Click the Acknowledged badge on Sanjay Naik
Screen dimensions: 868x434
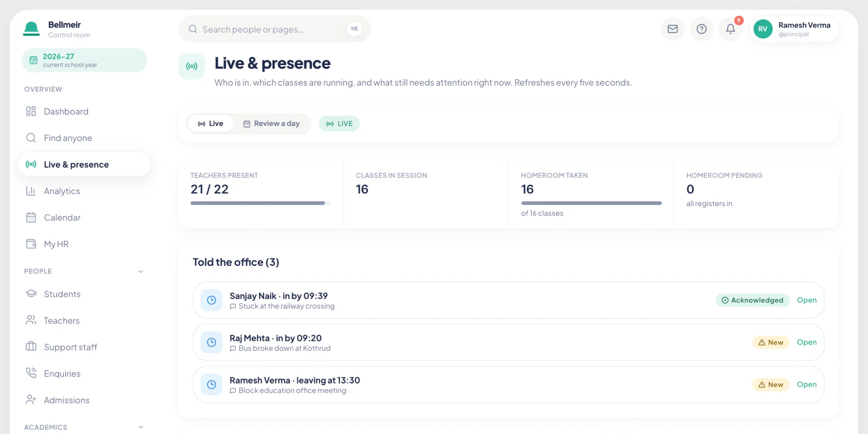pos(752,300)
